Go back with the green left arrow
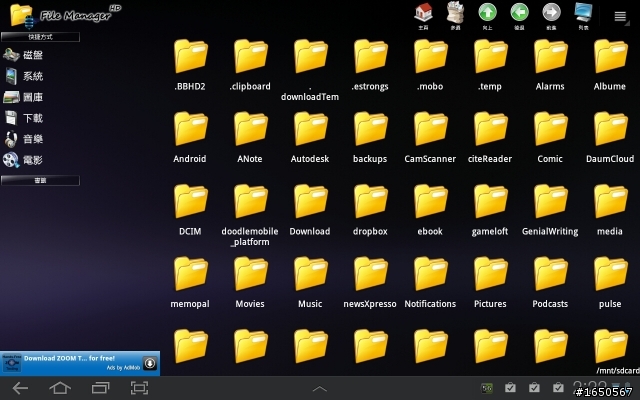 (x=519, y=16)
